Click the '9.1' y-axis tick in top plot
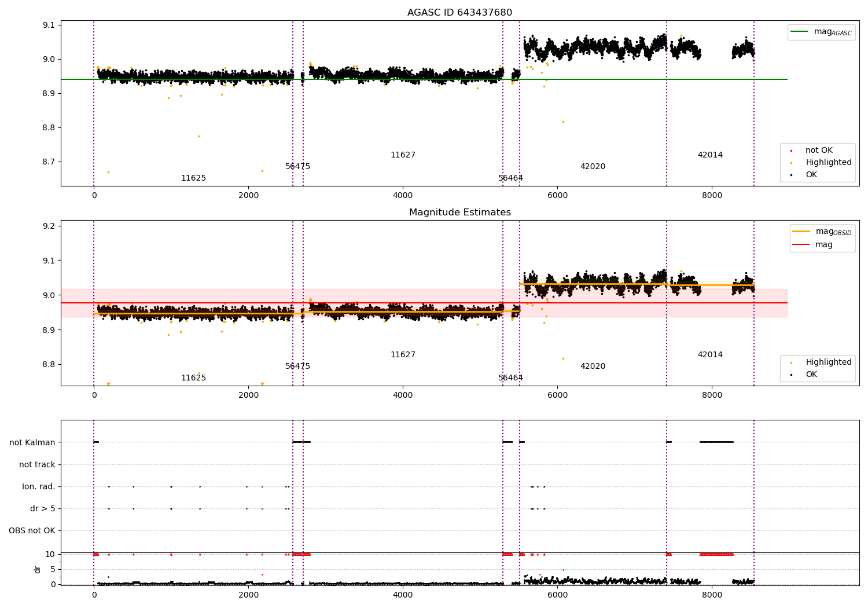The image size is (868, 608). tap(49, 25)
